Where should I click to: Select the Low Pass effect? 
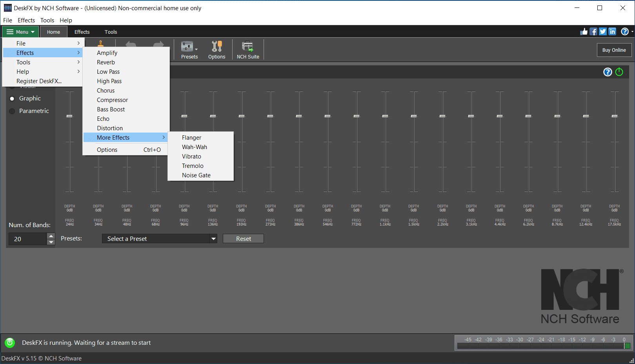pyautogui.click(x=126, y=72)
